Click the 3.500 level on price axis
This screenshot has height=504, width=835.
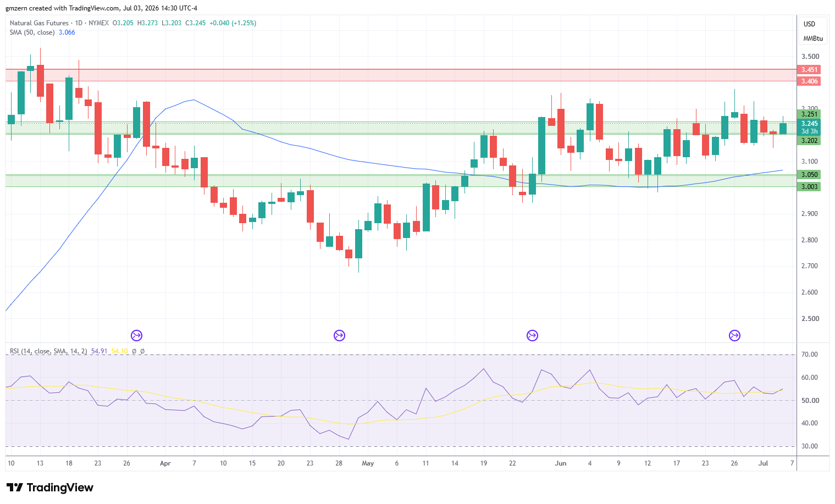810,57
